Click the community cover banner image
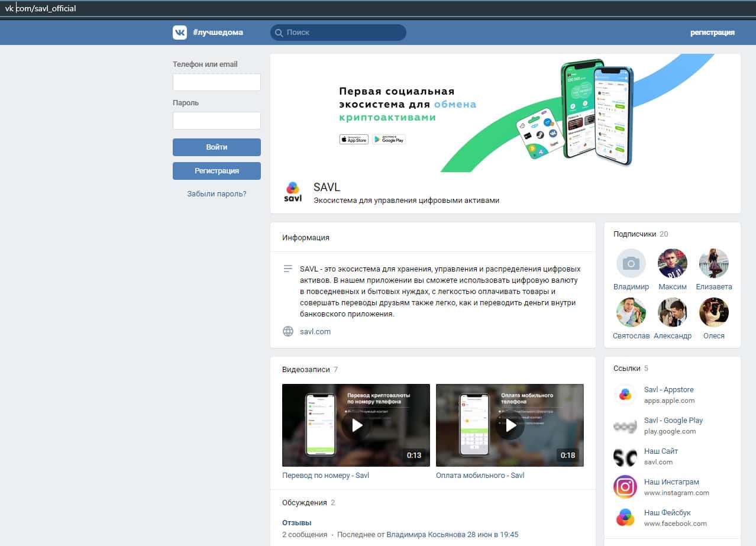 tap(505, 113)
